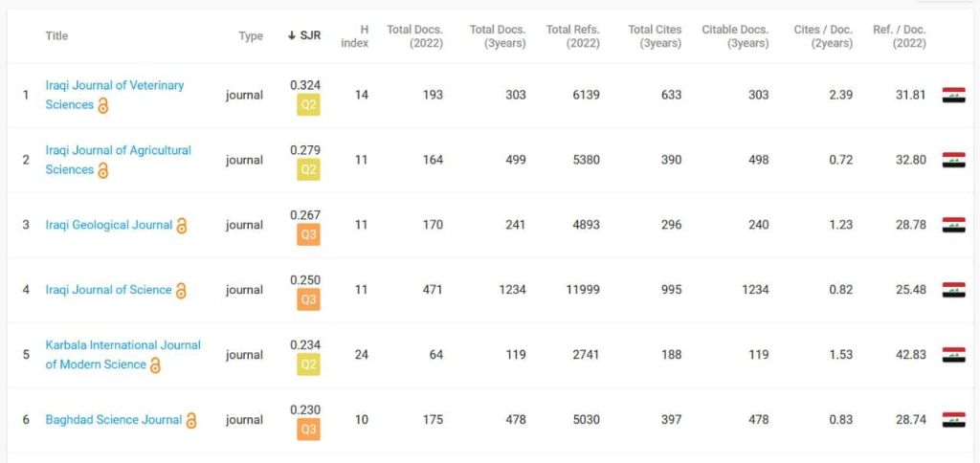Open Karbala International Journal of Modern Science

coord(122,345)
